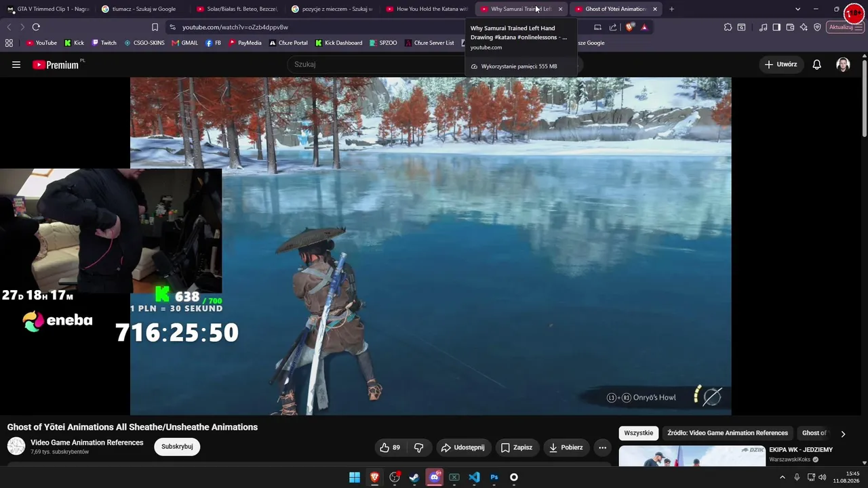This screenshot has width=868, height=488.
Task: Open Windows Start menu
Action: [x=355, y=477]
